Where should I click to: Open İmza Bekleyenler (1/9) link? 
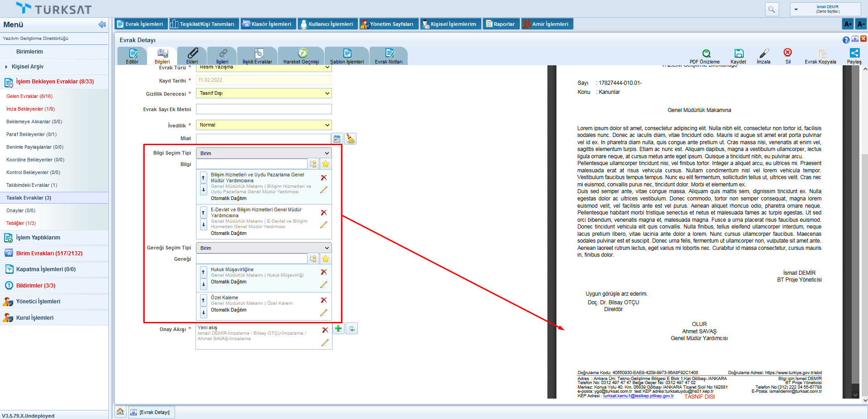(30, 109)
